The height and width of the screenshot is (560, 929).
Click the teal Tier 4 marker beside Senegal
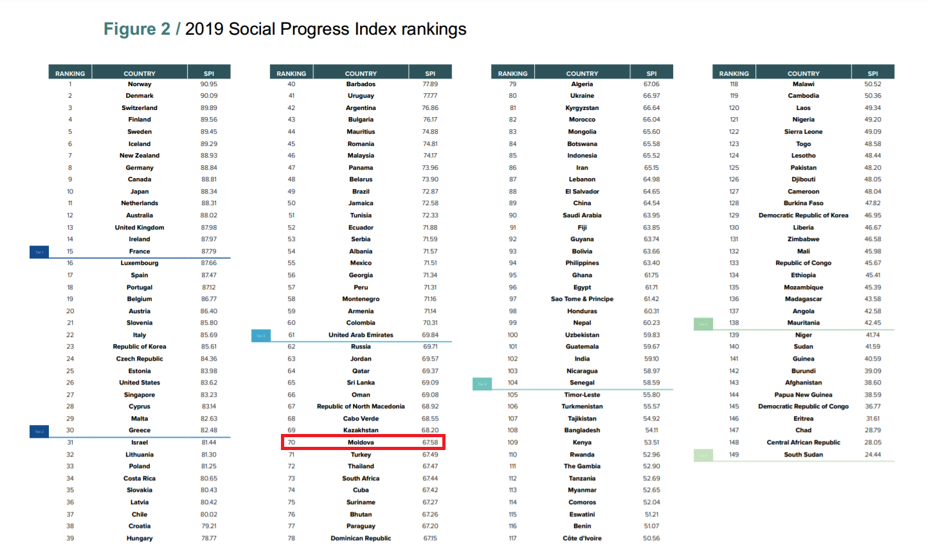(x=482, y=384)
